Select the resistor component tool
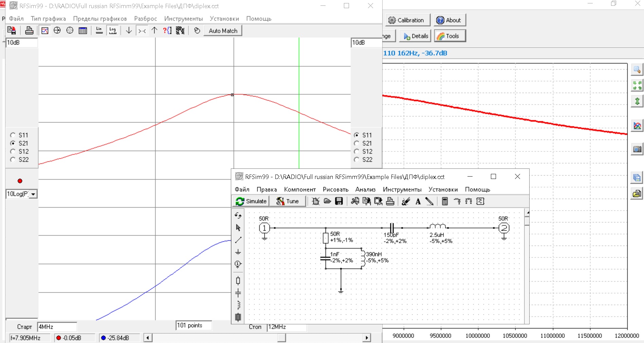644x343 pixels. 238,281
